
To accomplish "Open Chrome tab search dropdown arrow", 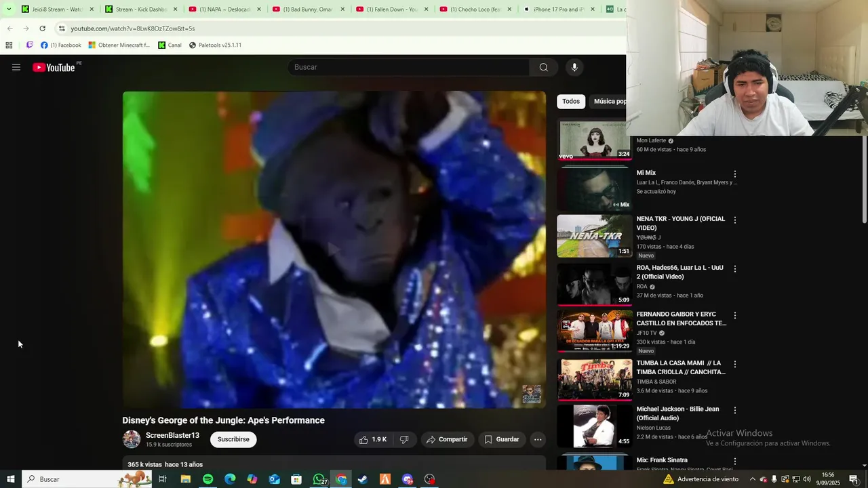I will [9, 9].
